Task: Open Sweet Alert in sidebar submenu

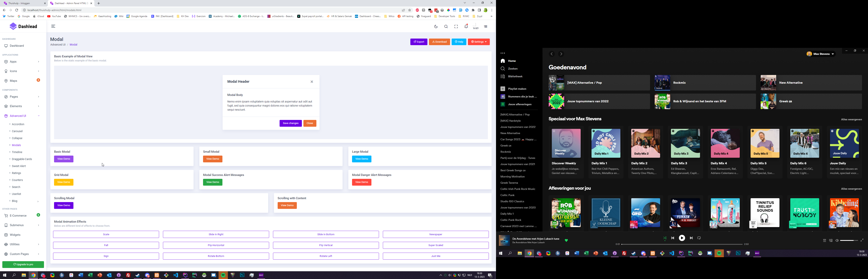Action: (x=19, y=166)
